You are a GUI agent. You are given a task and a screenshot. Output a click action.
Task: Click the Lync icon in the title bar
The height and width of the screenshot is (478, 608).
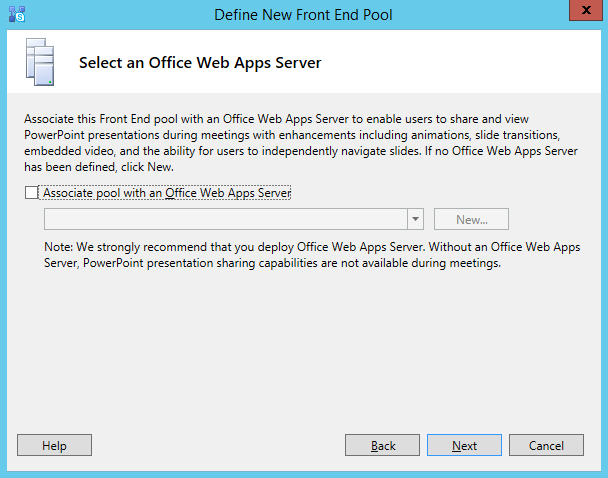[17, 14]
